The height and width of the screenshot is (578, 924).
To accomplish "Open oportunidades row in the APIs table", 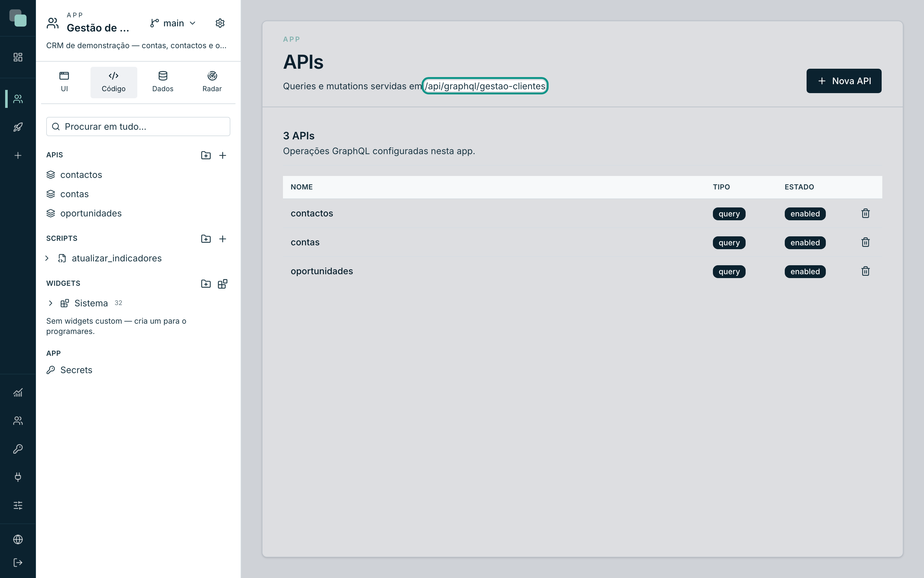I will coord(582,271).
